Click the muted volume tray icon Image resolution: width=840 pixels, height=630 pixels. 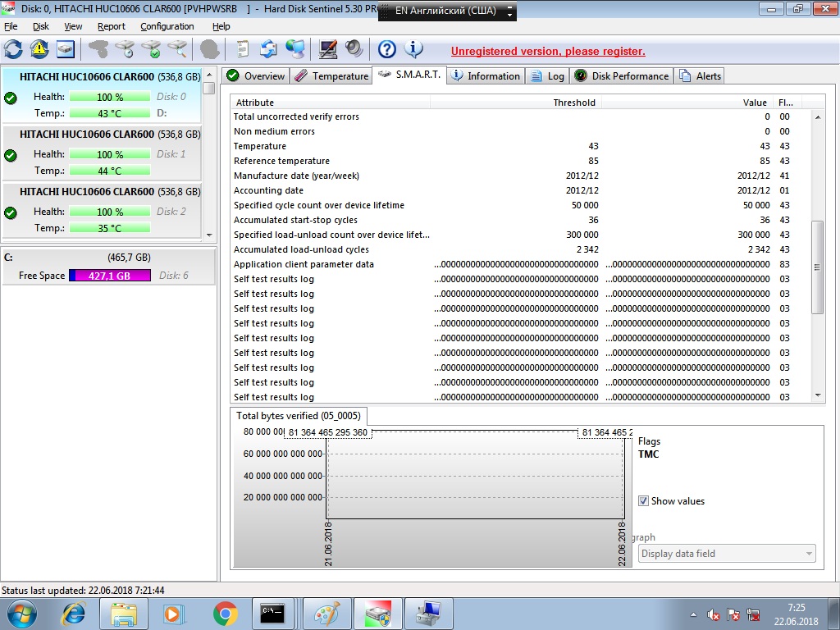click(713, 614)
